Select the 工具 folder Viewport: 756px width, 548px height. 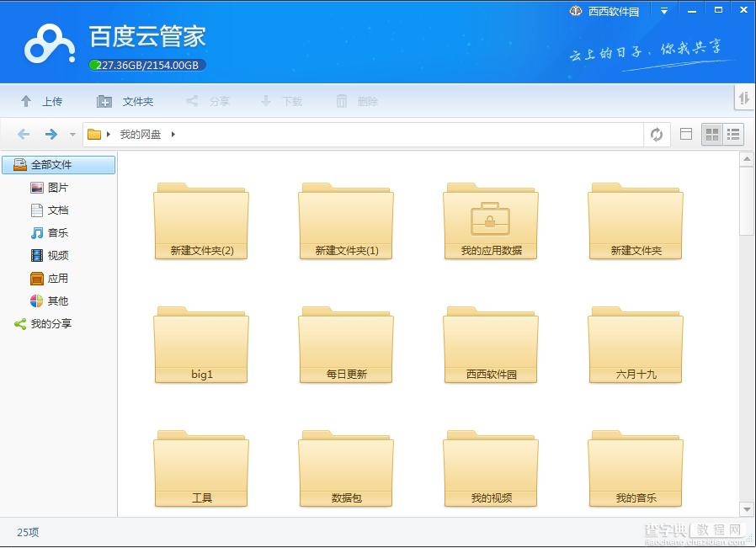201,469
